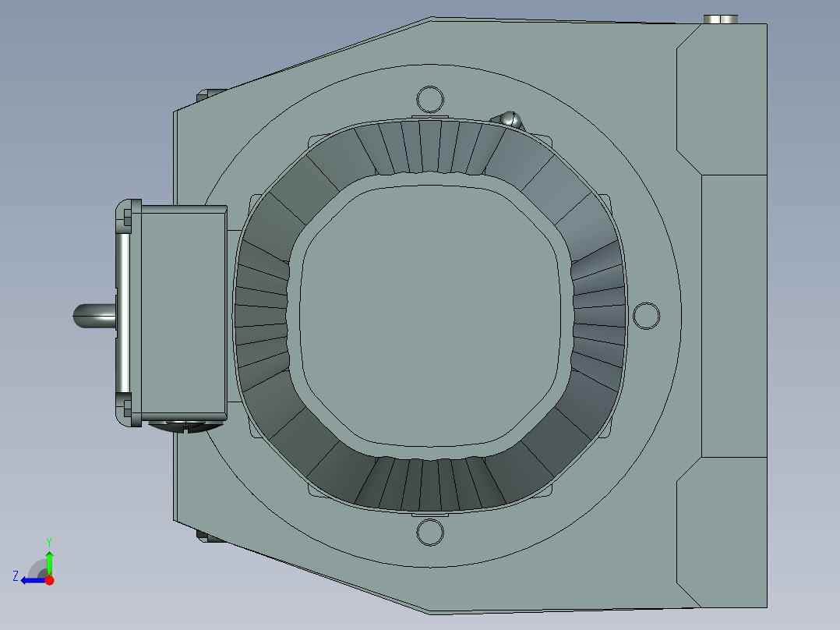This screenshot has width=840, height=630.
Task: Select the small ball fitting above the fan ring
Action: pyautogui.click(x=510, y=119)
